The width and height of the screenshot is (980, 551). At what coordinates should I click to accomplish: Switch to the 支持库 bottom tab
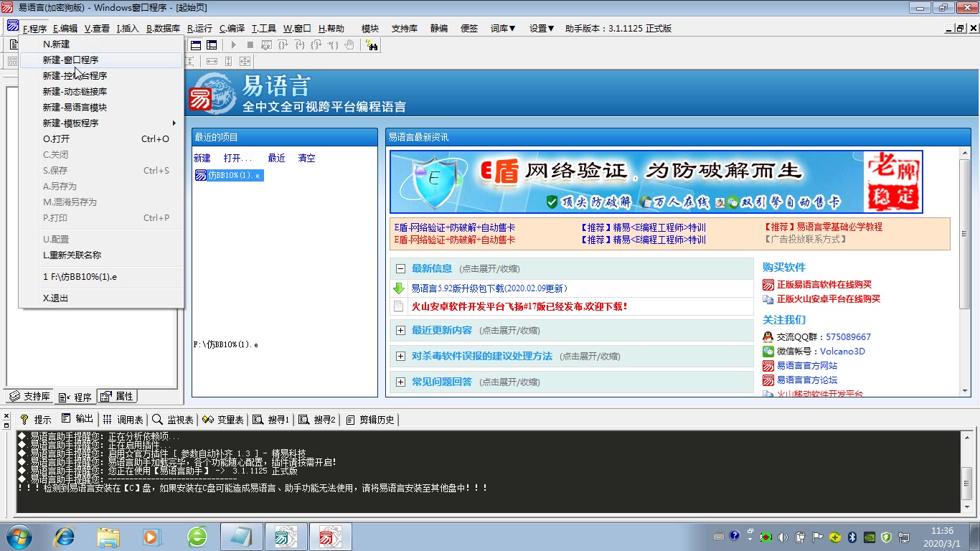tap(29, 396)
